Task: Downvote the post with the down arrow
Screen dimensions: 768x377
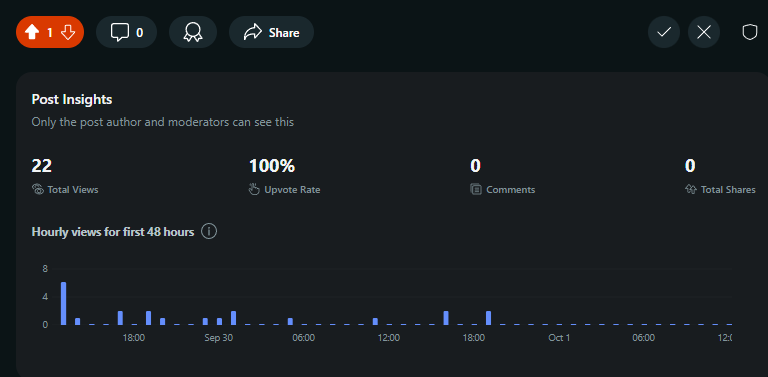Action: point(68,32)
